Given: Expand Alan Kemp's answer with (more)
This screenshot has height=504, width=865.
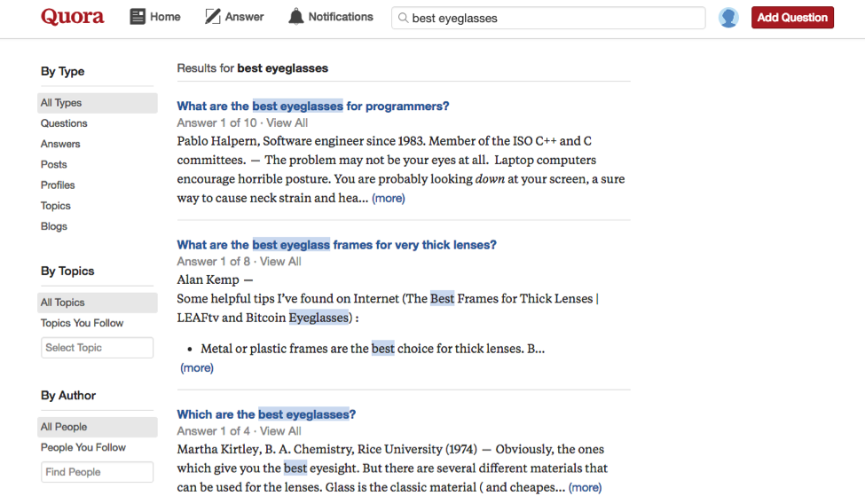Looking at the screenshot, I should [197, 367].
